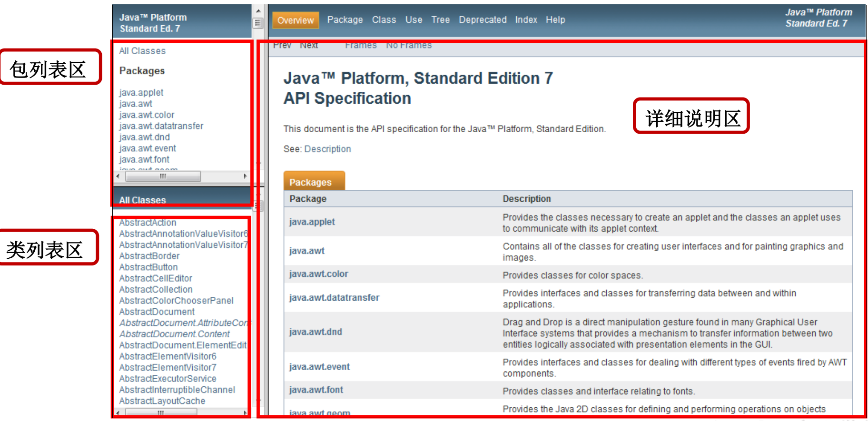Open java.awt.color in the package table
Image resolution: width=868 pixels, height=421 pixels.
pyautogui.click(x=319, y=274)
